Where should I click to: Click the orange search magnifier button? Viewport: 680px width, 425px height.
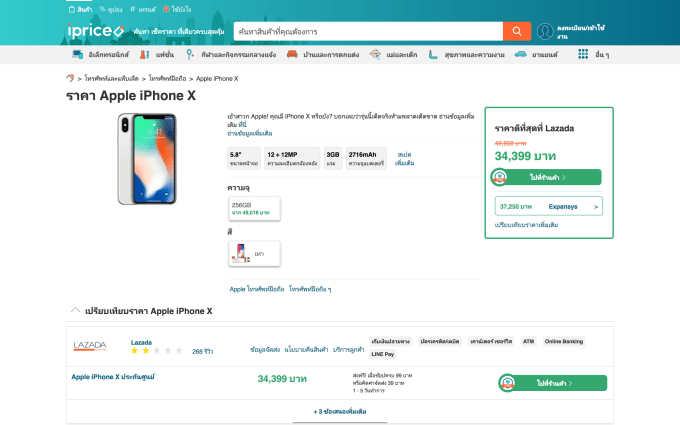pos(516,31)
